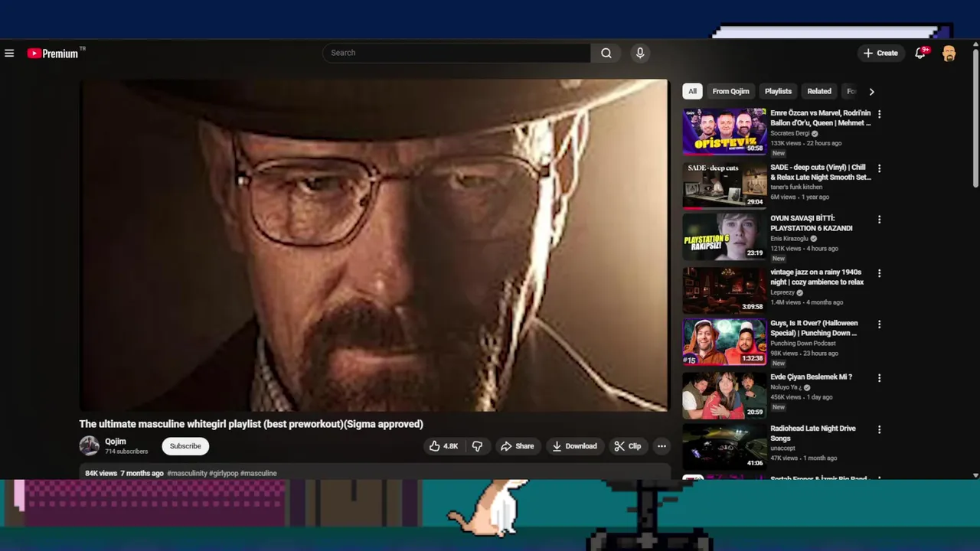The image size is (980, 551).
Task: Open options for Evde Çiyan Beslemek video
Action: point(879,378)
